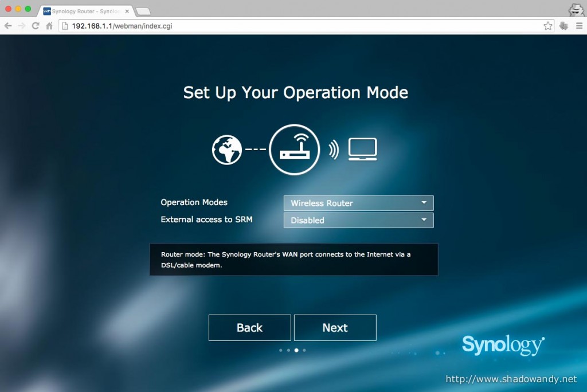The image size is (587, 392).
Task: Click the laptop device icon
Action: (x=362, y=150)
